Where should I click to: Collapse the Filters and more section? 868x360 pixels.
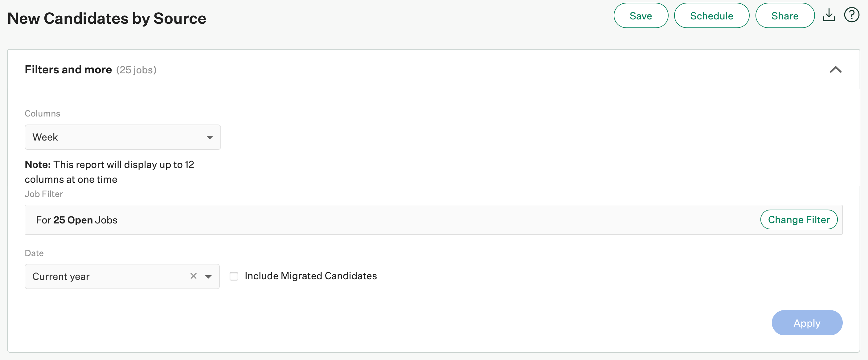(x=836, y=70)
